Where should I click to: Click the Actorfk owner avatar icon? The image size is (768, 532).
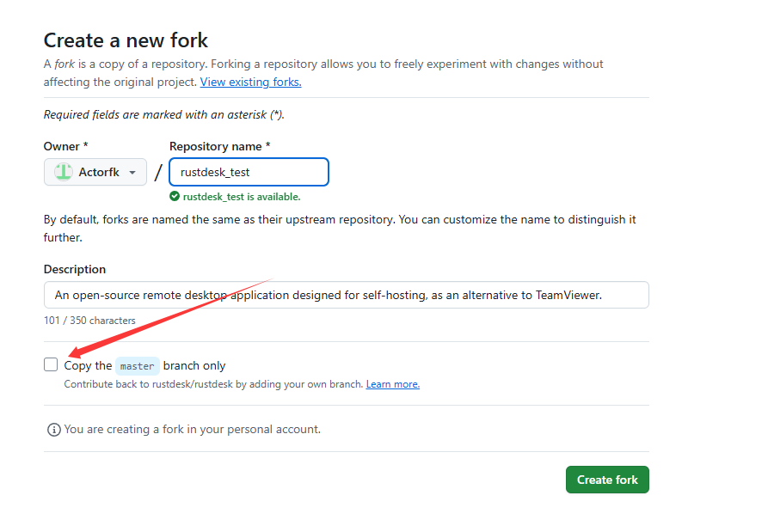pyautogui.click(x=64, y=172)
